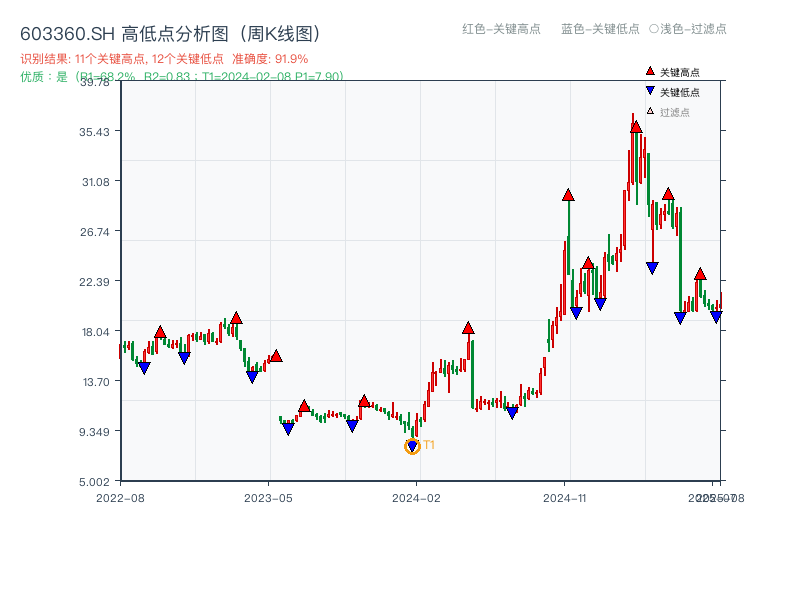Click the red high marker just before the 2023-05 price gap
The height and width of the screenshot is (600, 800).
click(x=276, y=356)
